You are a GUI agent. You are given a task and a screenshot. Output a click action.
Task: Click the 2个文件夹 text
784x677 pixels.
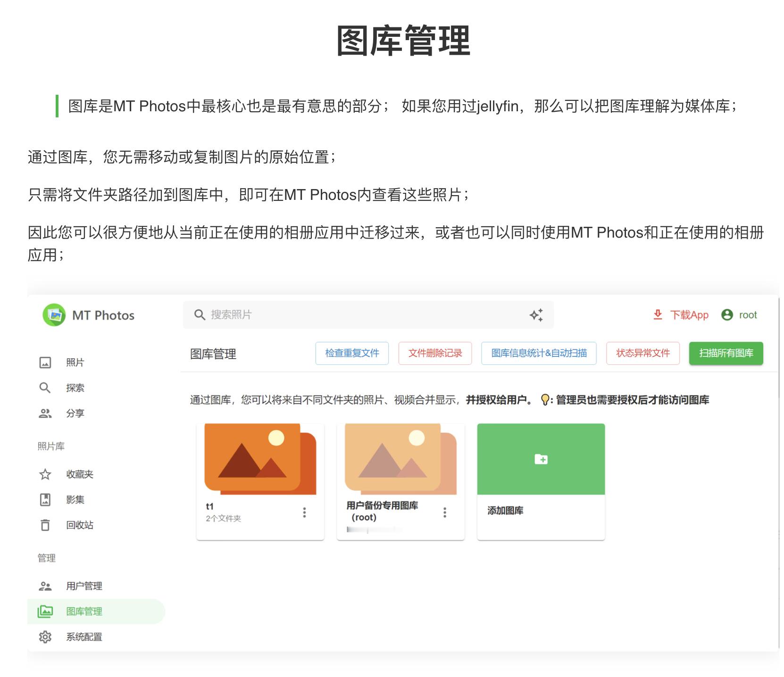[x=224, y=519]
